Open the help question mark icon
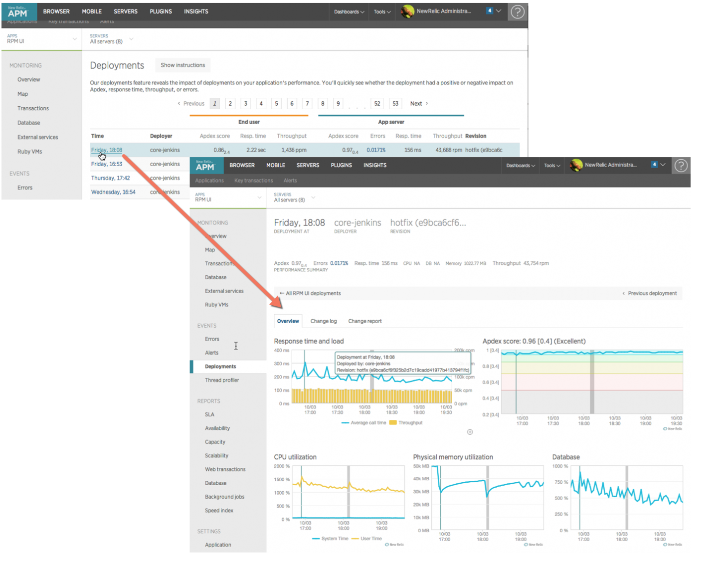 pos(517,11)
